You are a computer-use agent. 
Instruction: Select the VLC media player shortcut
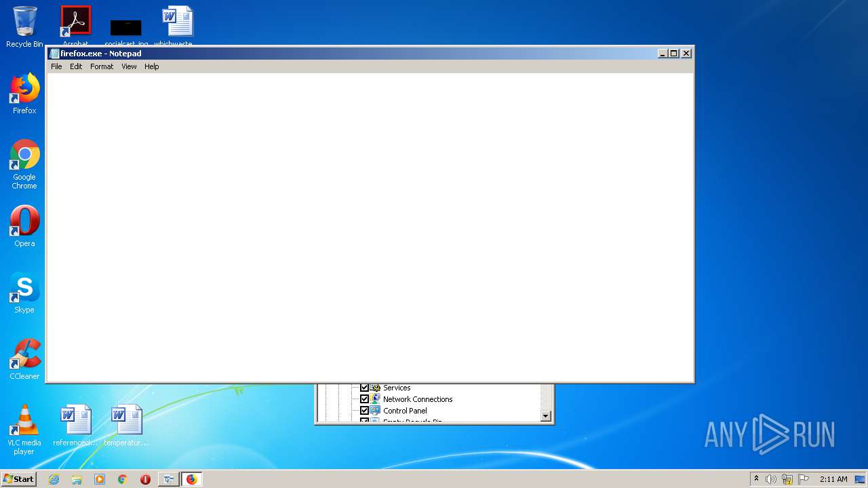24,430
